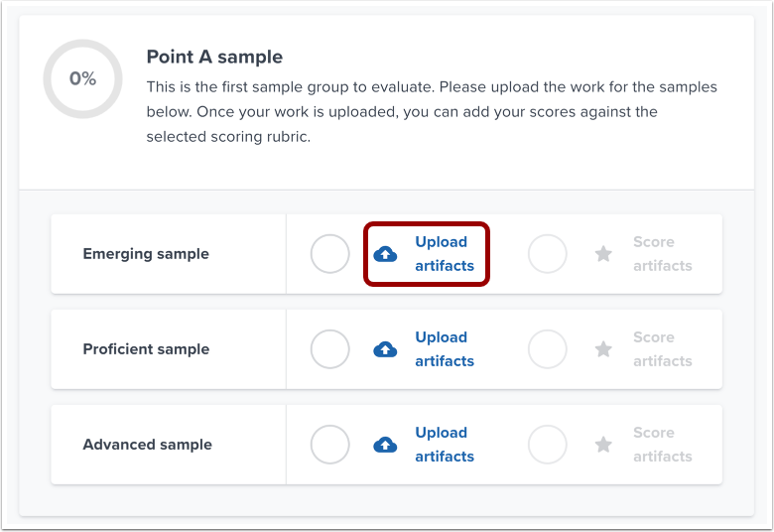Click the star icon in Proficient sample row
The height and width of the screenshot is (532, 774).
[603, 349]
